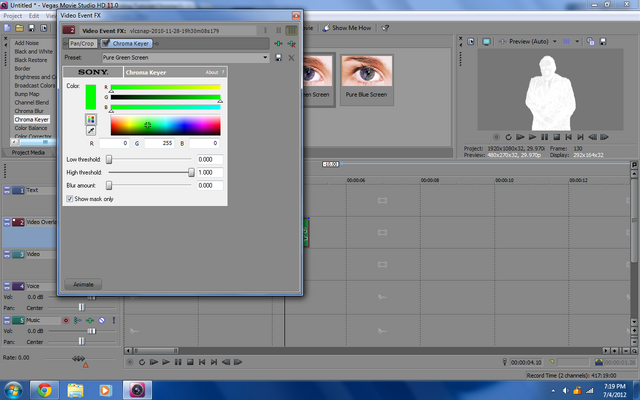The image size is (640, 400).
Task: Click the Project Properties icon in main toolbar
Action: point(44,28)
